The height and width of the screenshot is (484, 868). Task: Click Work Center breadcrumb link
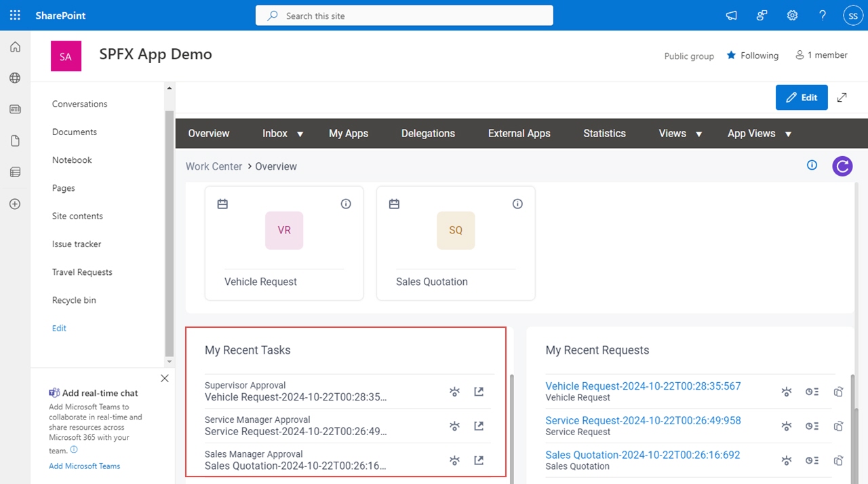[x=214, y=166]
